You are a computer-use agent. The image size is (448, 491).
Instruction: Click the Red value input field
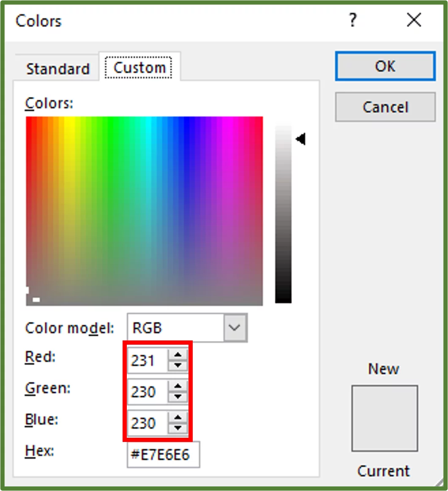point(147,361)
